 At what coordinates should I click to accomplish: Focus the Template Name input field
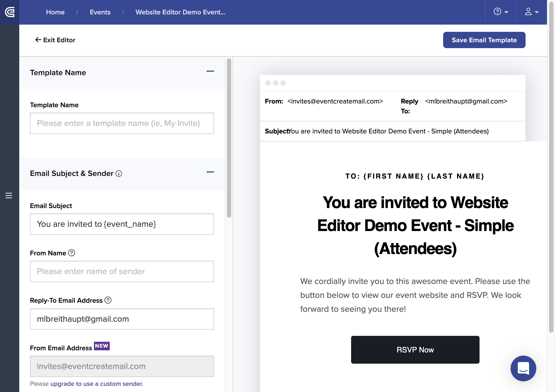point(122,123)
